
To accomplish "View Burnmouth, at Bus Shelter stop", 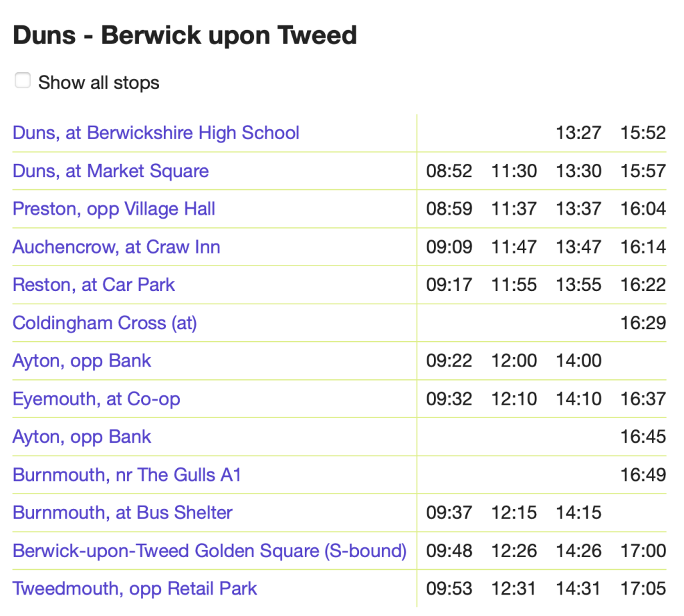I will tap(122, 513).
